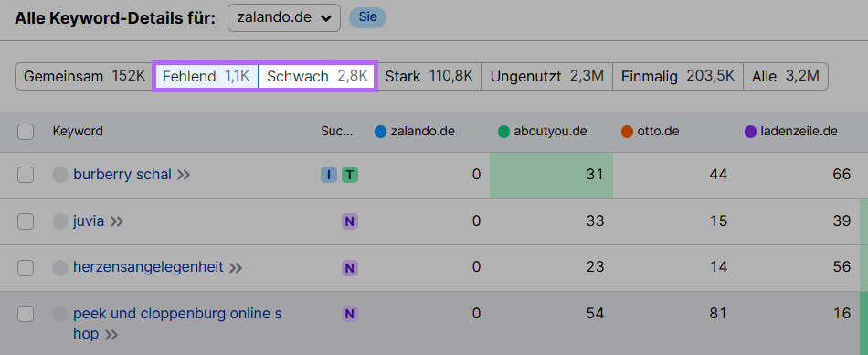Image resolution: width=868 pixels, height=355 pixels.
Task: Click the Sie badge
Action: pos(367,17)
